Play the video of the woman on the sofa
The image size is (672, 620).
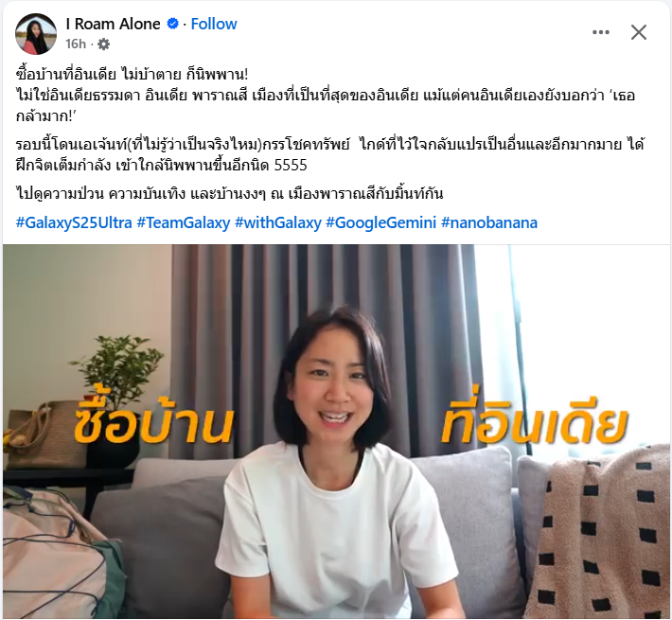(x=336, y=432)
